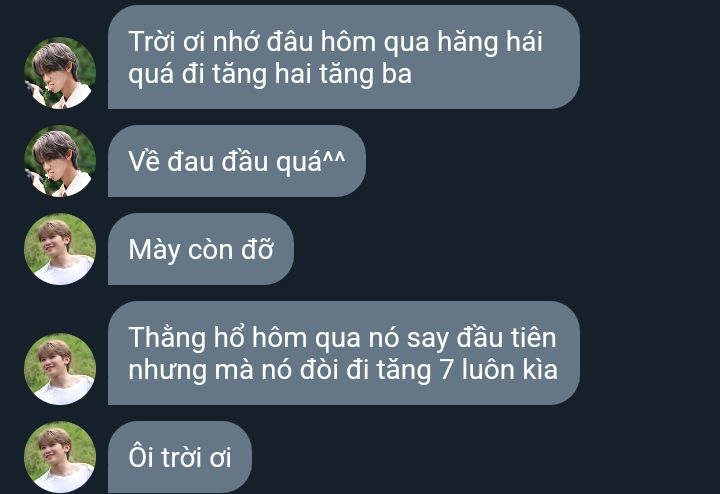Open avatar beside 'Trời ơi nhớ đâu' message
720x494 pixels.
click(60, 73)
